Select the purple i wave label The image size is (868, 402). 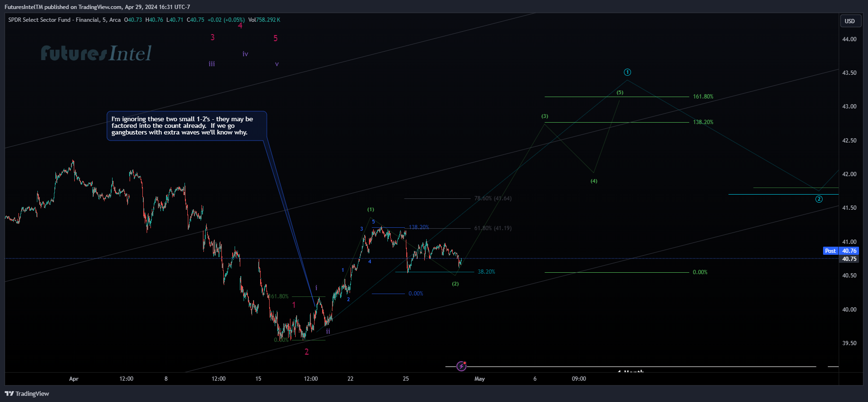(x=316, y=288)
